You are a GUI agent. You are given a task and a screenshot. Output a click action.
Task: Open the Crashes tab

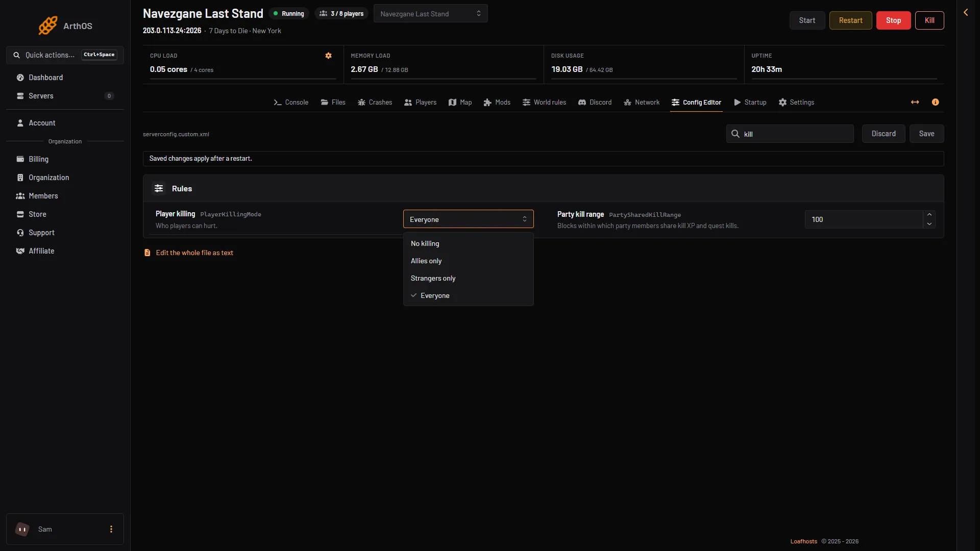[x=375, y=103]
